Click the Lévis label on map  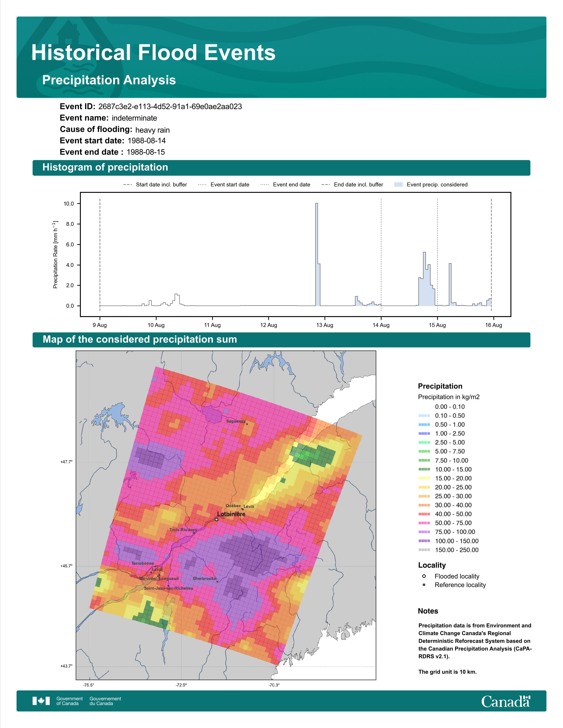[249, 506]
